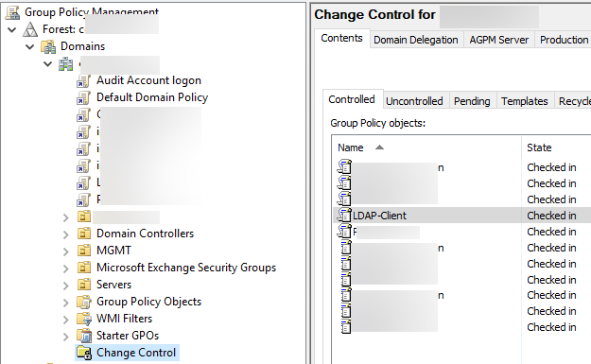The height and width of the screenshot is (364, 591).
Task: Click the Default Domain Policy GPO link icon
Action: 83,98
